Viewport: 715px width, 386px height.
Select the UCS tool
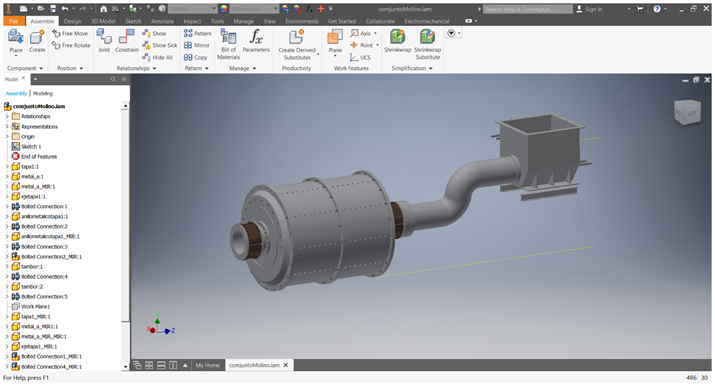pyautogui.click(x=360, y=57)
